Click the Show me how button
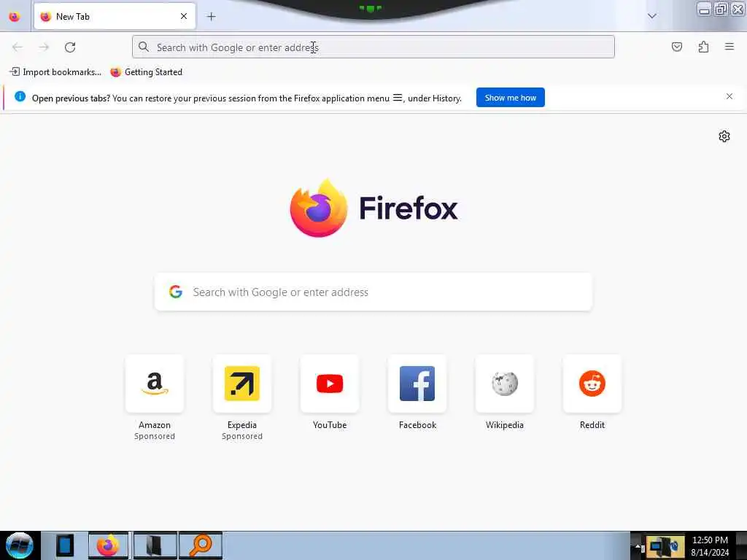747x560 pixels. (510, 98)
